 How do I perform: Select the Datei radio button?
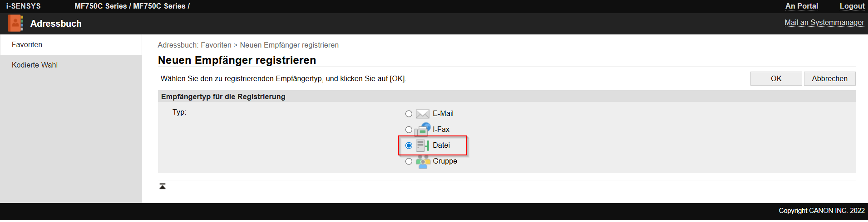point(409,145)
